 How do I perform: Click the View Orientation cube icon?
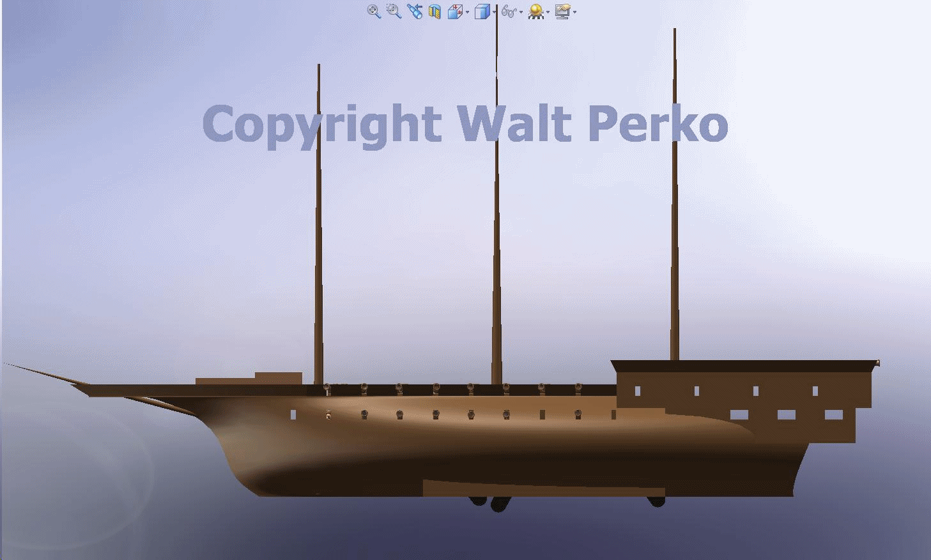pos(454,11)
